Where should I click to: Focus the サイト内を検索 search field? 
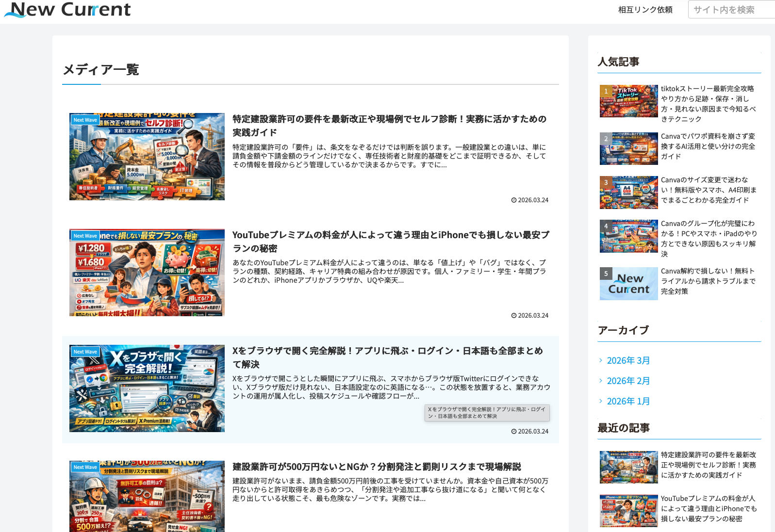tap(731, 10)
